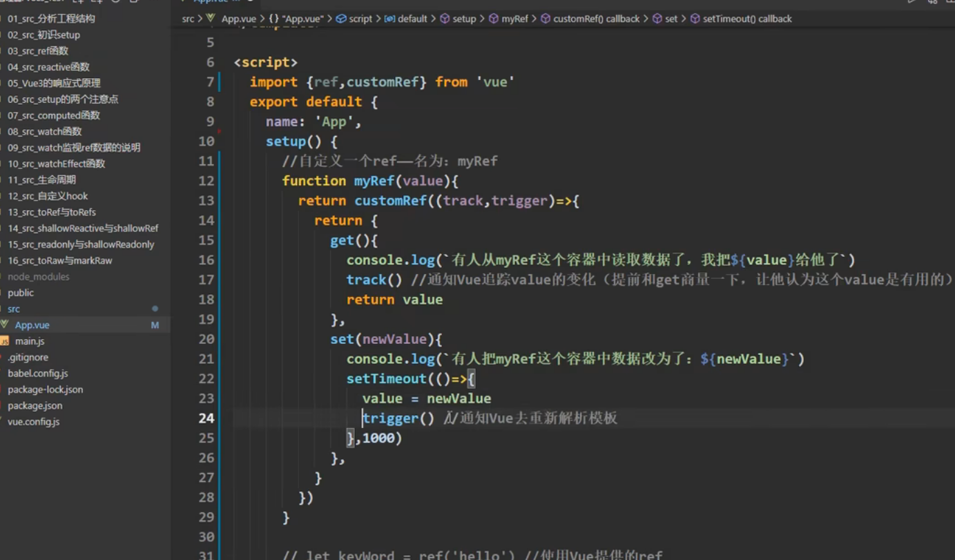The image size is (955, 560).
Task: Click the <script> tag on line 6
Action: pyautogui.click(x=266, y=62)
